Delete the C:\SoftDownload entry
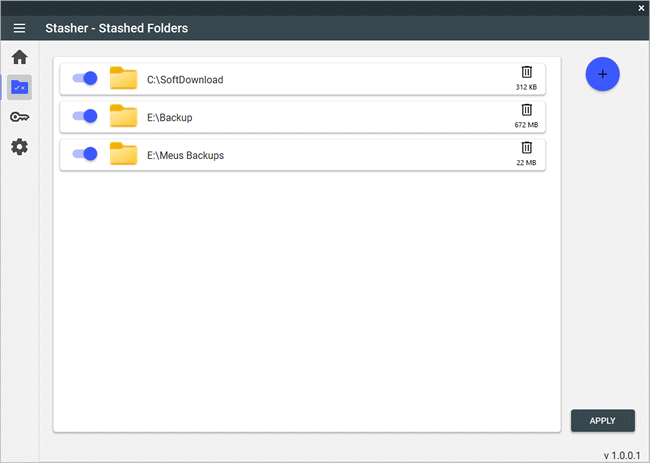 coord(526,72)
